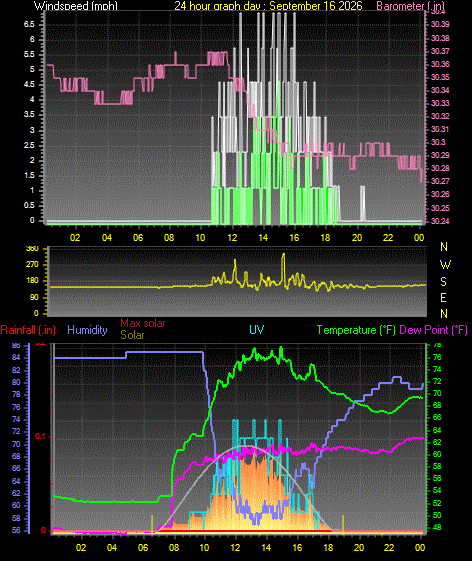Click the E wind direction label

click(443, 298)
